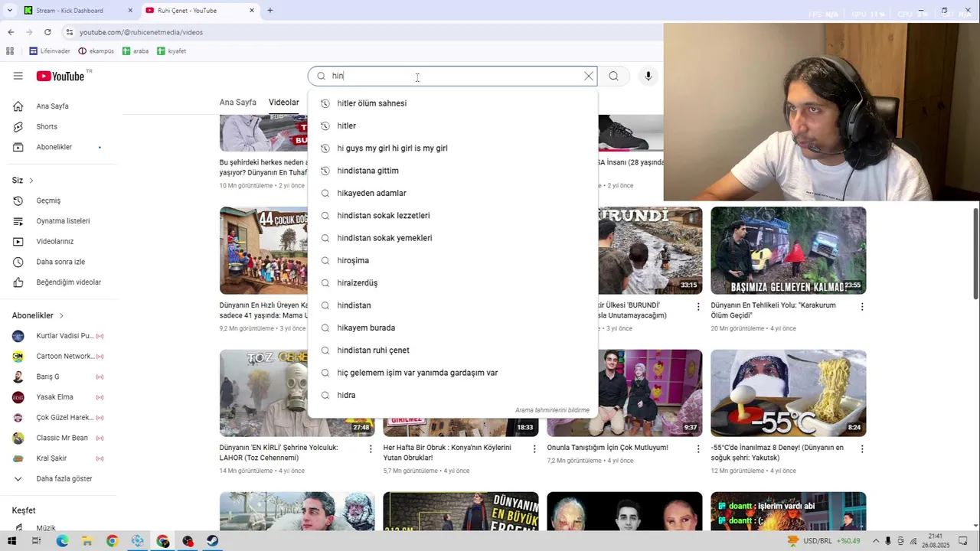Open options menu for 'Onunla Tanıştığım' video
The image size is (980, 551).
697,449
